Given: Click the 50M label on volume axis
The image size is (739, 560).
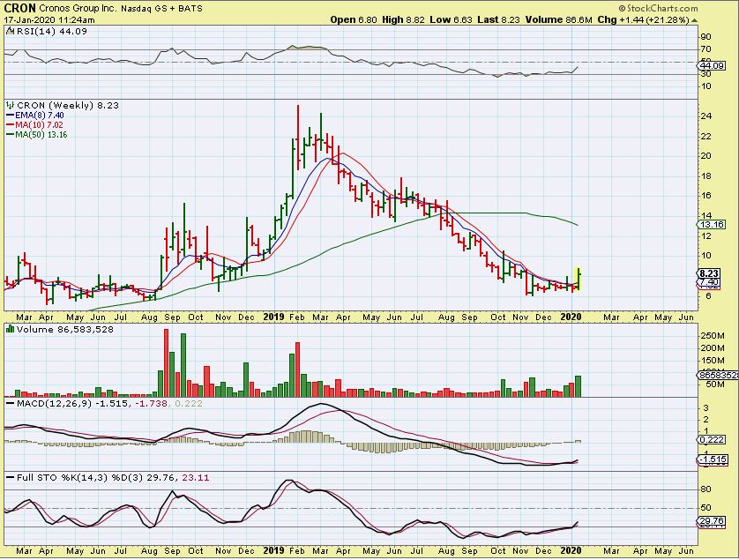Looking at the screenshot, I should tap(714, 385).
